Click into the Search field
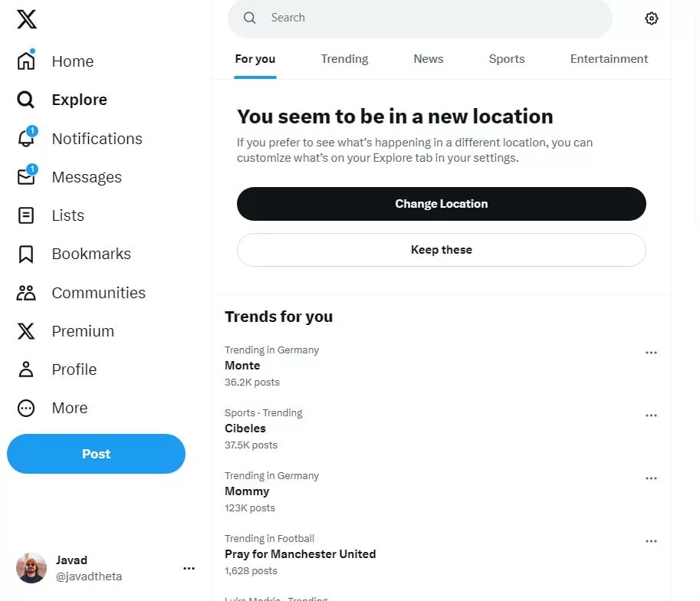 click(x=429, y=18)
